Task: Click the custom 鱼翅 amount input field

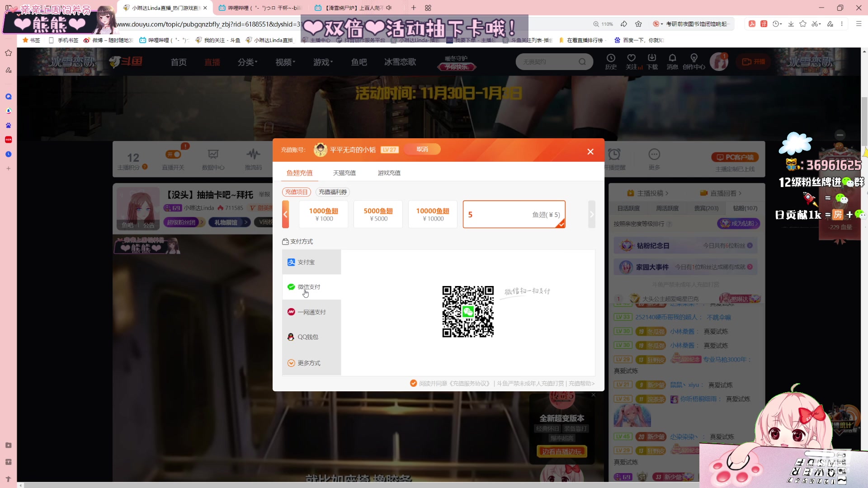Action: tap(514, 214)
